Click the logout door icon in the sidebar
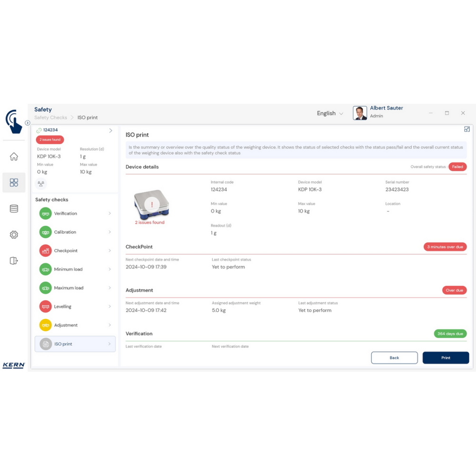The width and height of the screenshot is (476, 476). (14, 260)
